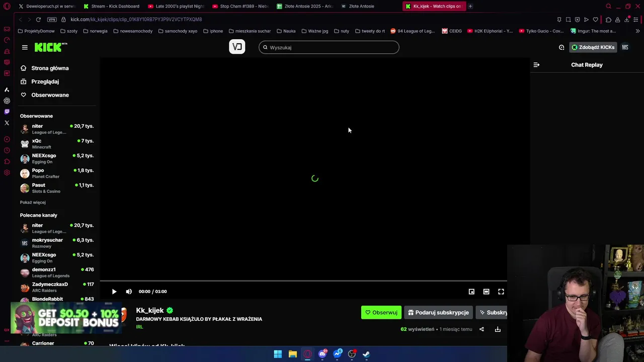
Task: Collapse the Chat Replay panel
Action: [536, 65]
